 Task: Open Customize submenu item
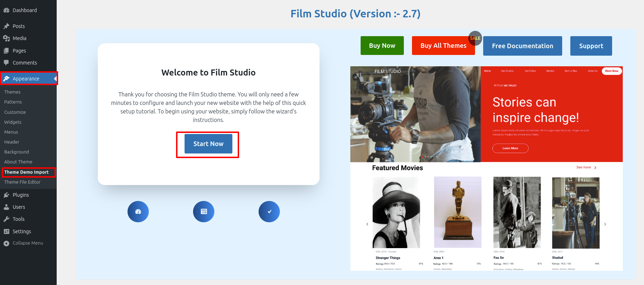(15, 112)
